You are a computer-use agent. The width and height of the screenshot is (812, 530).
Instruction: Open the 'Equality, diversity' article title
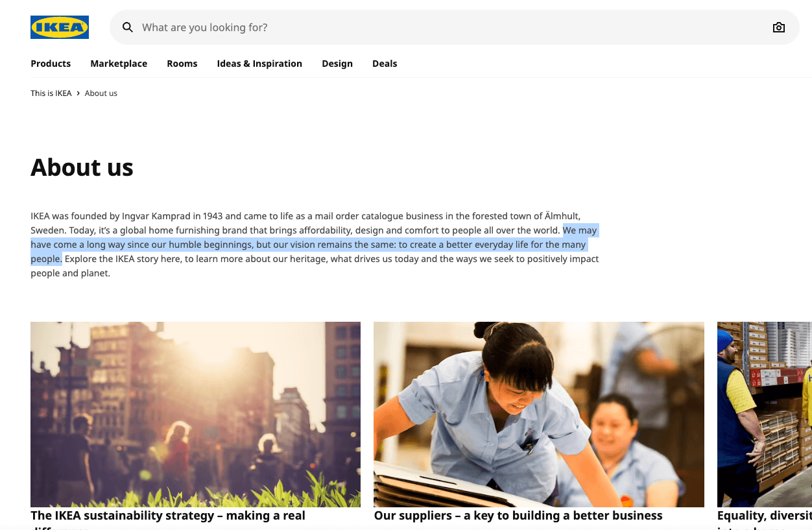[x=764, y=516]
